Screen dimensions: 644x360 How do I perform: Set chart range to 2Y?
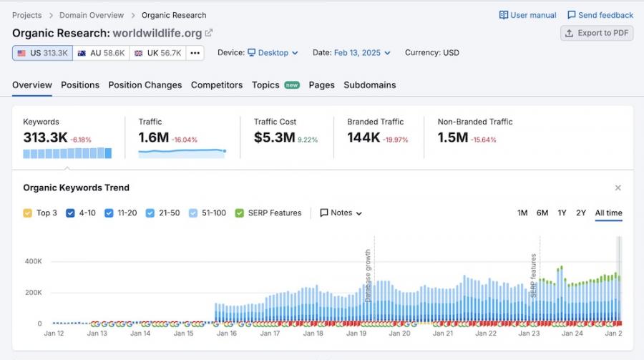pyautogui.click(x=581, y=213)
